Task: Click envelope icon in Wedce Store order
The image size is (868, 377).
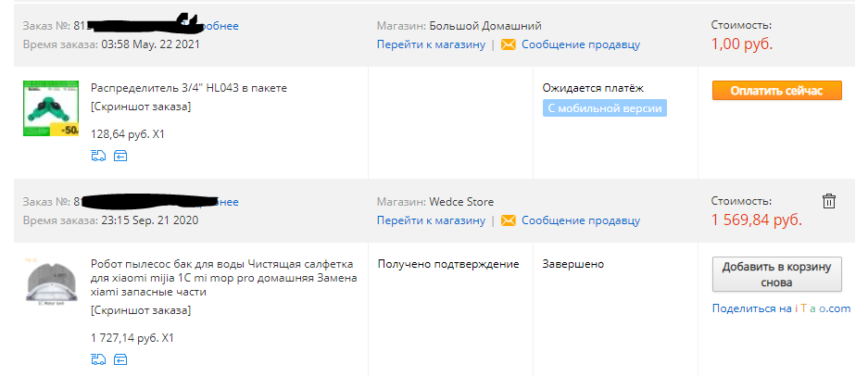Action: 509,220
